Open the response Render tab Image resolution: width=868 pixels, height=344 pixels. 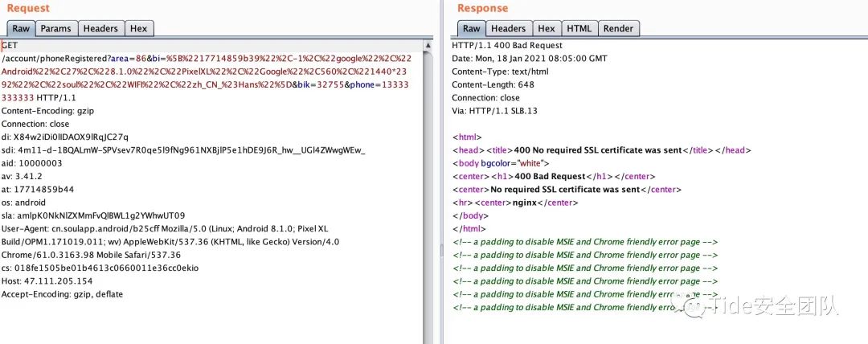[618, 28]
